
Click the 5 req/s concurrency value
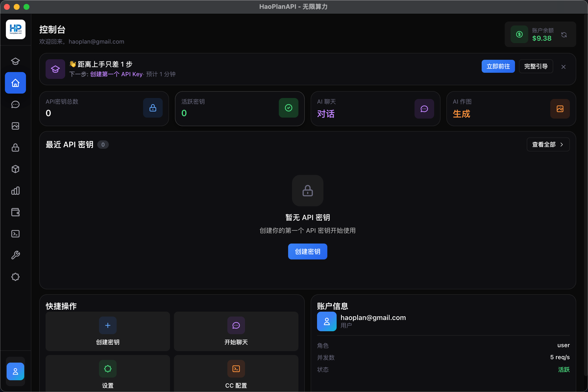560,357
